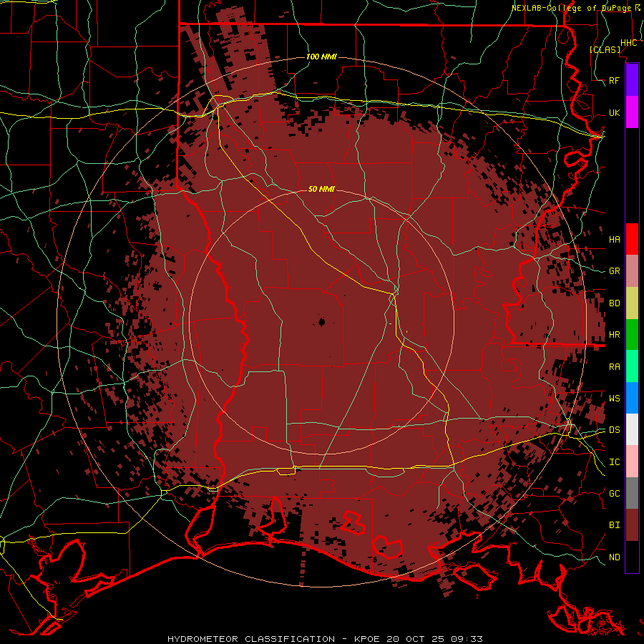
Task: Click the blue WS legend swatch
Action: click(x=632, y=398)
